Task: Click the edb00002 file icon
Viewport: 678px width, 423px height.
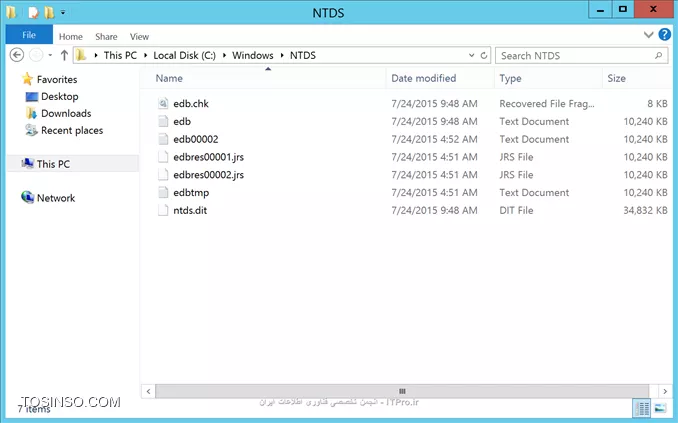Action: coord(163,139)
